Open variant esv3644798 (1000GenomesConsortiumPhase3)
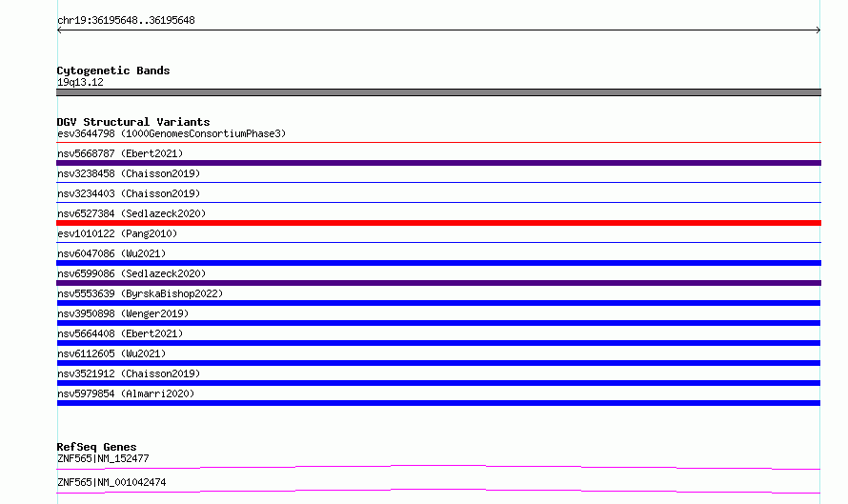The image size is (848, 504). click(x=172, y=133)
